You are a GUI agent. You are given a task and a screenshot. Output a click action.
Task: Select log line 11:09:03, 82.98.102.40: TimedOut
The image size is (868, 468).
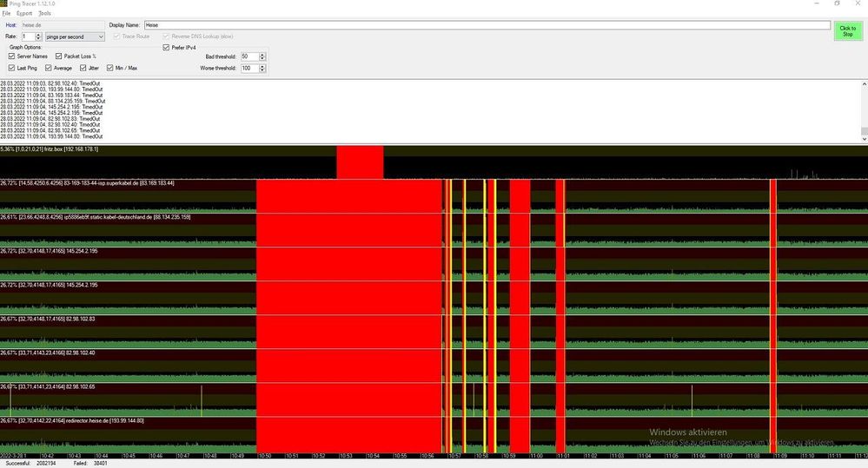coord(50,83)
